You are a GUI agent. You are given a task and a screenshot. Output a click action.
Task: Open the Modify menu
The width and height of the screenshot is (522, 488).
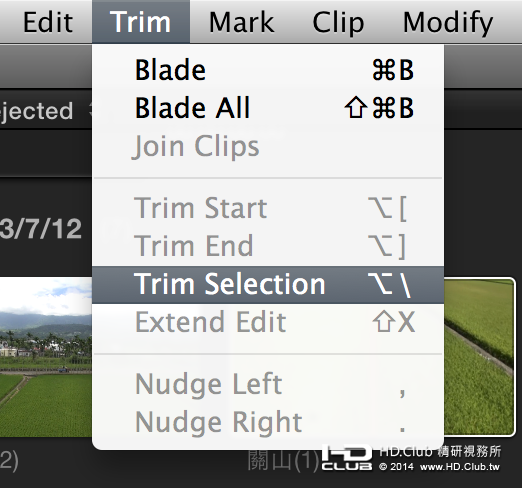click(448, 22)
